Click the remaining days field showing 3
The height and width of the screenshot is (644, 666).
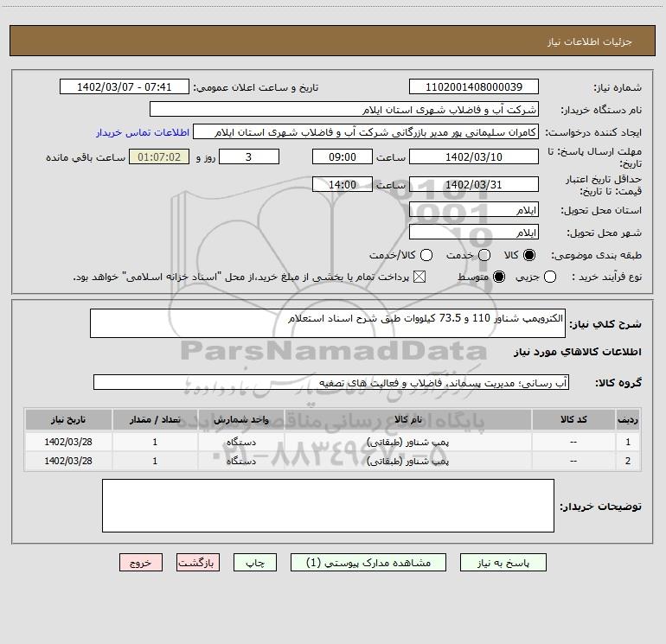249,156
